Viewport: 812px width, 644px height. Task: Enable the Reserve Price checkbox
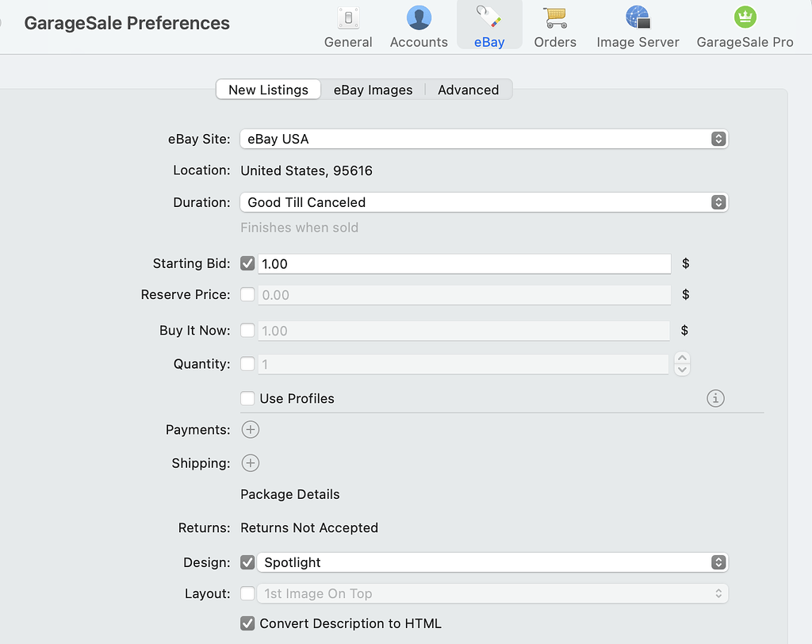(247, 295)
